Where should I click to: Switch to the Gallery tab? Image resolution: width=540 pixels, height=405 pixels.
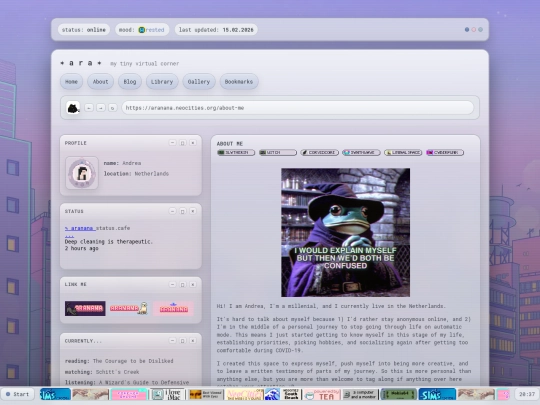[199, 82]
